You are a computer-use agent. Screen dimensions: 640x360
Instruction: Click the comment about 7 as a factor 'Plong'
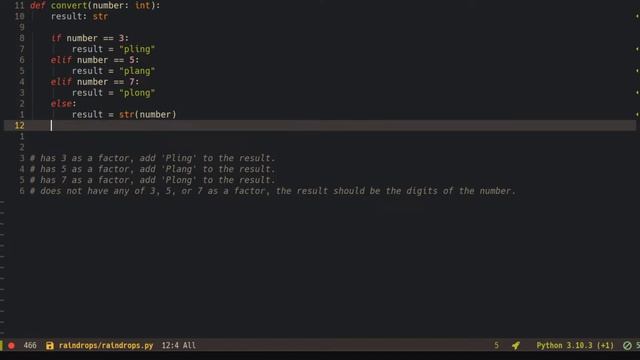click(153, 180)
